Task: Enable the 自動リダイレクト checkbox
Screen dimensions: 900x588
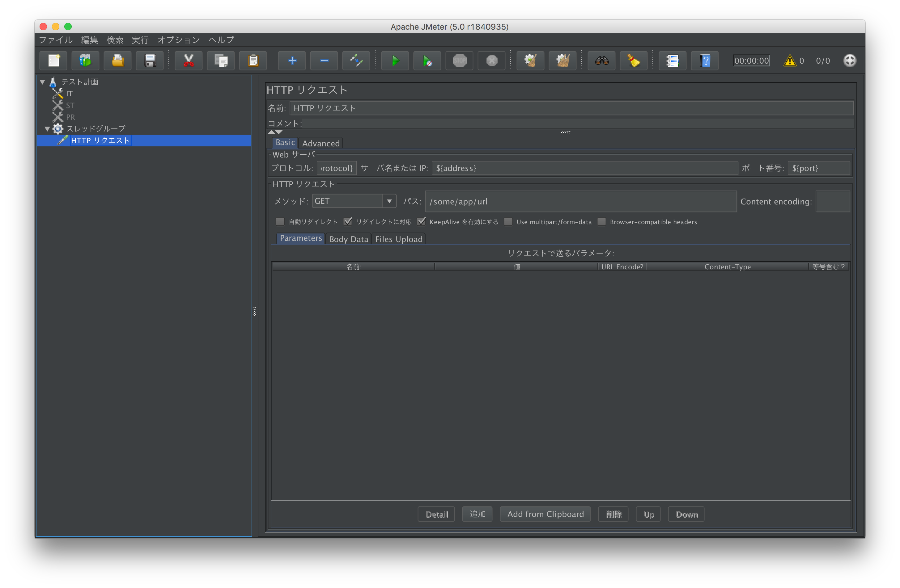Action: tap(280, 222)
